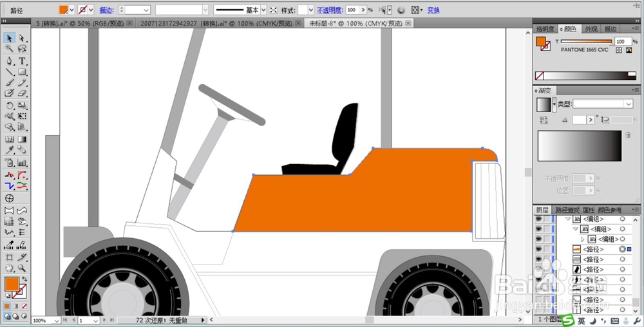Toggle visibility of topmost group layer
644x327 pixels.
coord(538,219)
